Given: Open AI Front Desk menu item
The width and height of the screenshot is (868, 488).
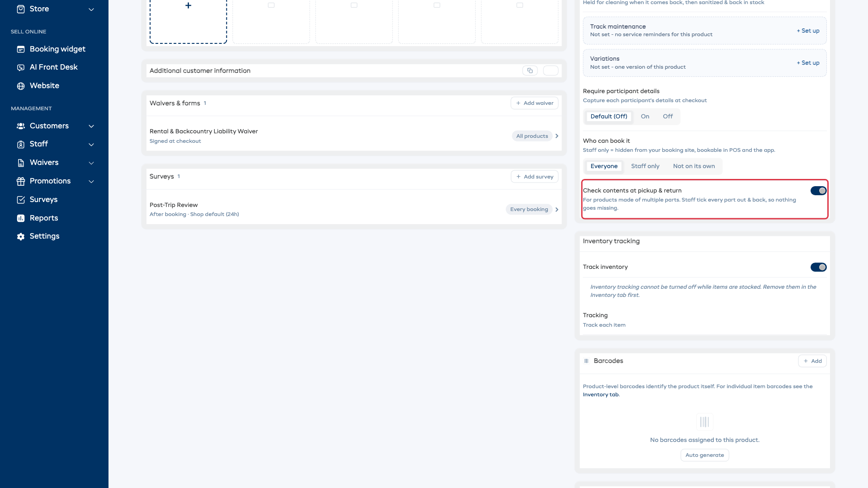Looking at the screenshot, I should 54,67.
